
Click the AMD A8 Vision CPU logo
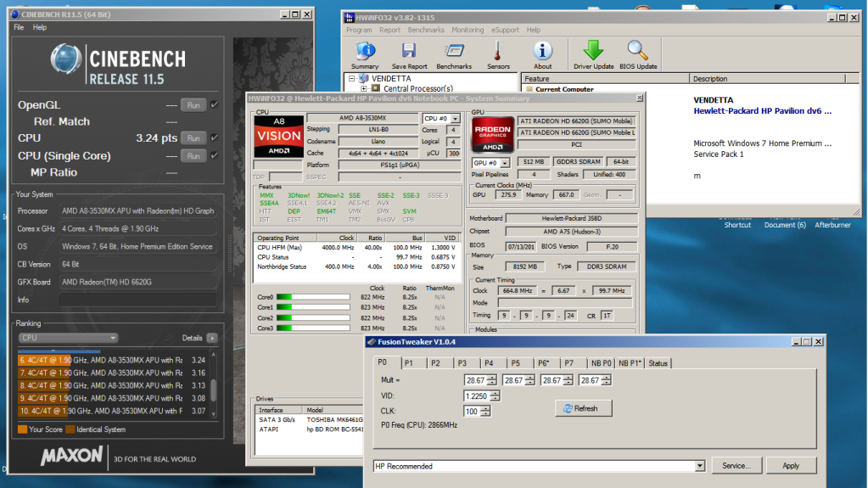[278, 136]
